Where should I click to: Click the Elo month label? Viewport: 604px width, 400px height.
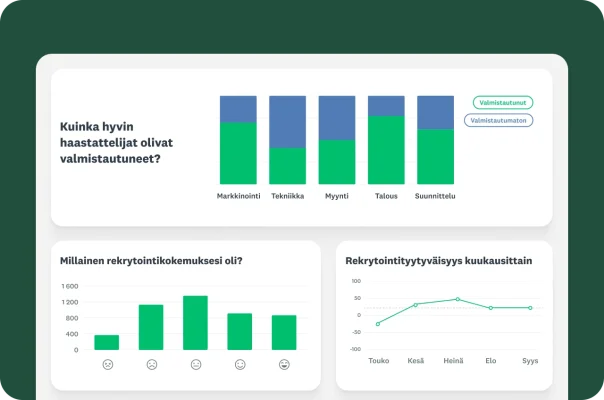(x=491, y=360)
